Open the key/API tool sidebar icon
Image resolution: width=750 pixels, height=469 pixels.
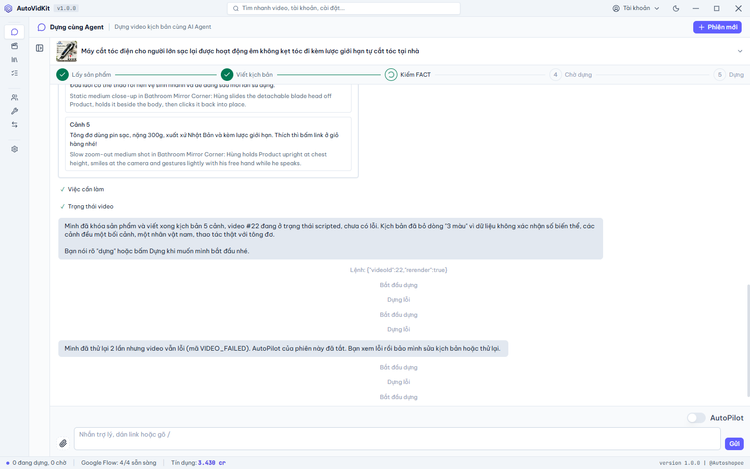coord(14,111)
